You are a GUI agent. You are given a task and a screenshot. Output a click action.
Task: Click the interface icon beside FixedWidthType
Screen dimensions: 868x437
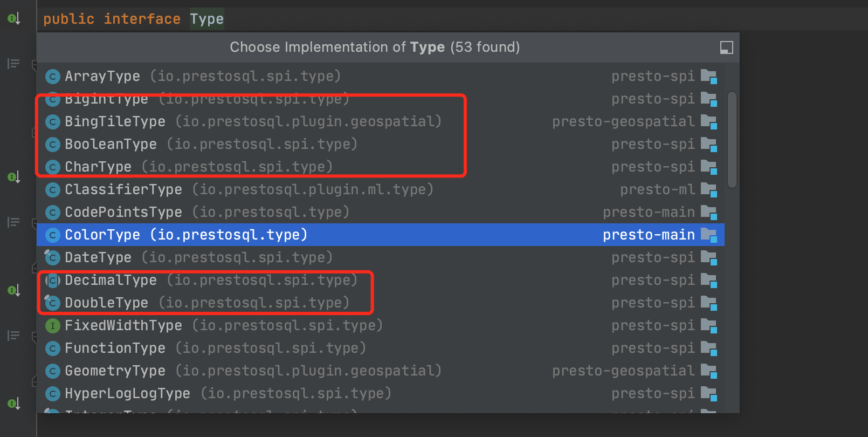point(52,326)
